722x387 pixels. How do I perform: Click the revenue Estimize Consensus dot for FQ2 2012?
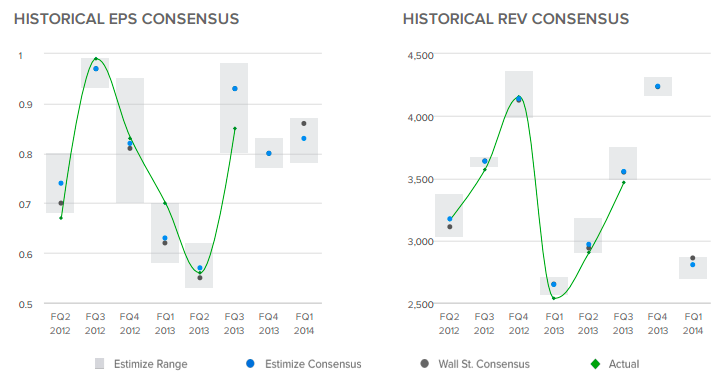pos(450,219)
